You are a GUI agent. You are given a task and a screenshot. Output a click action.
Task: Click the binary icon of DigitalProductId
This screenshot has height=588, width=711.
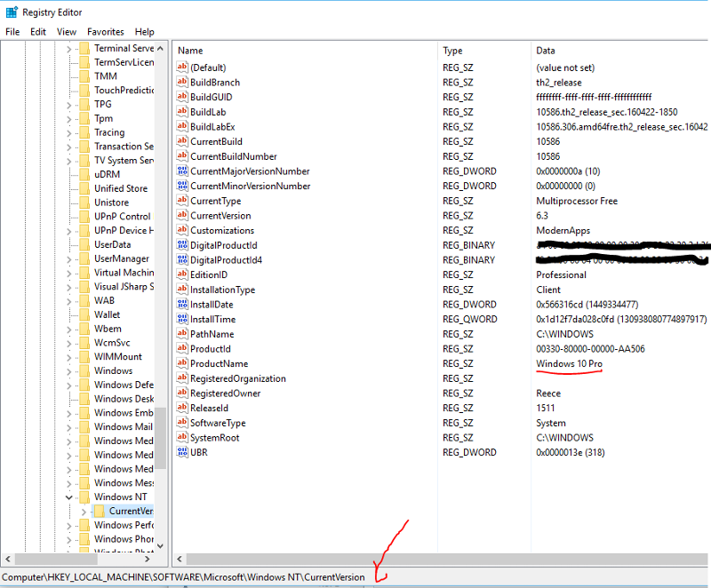182,245
